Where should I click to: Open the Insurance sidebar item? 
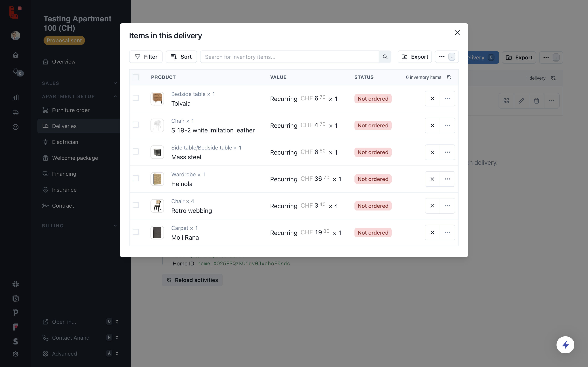(x=64, y=190)
